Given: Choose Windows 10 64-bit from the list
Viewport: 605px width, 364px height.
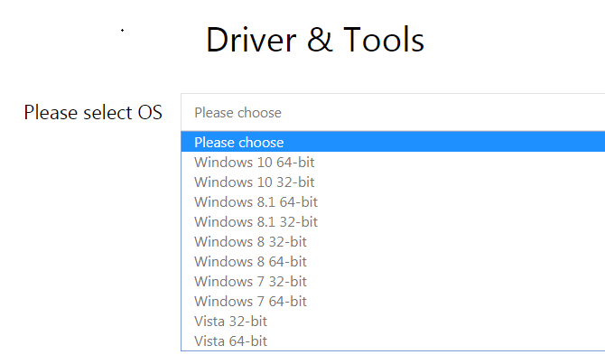Looking at the screenshot, I should [x=255, y=163].
